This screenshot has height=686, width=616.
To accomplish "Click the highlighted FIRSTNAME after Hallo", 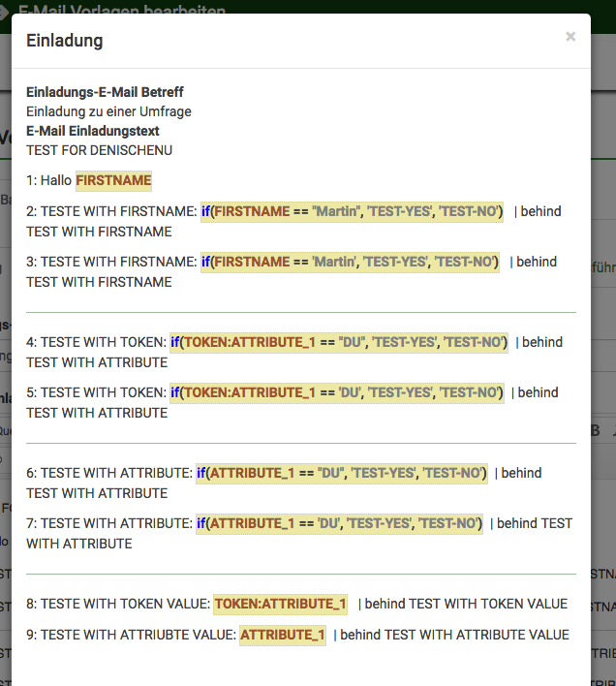I will click(113, 180).
